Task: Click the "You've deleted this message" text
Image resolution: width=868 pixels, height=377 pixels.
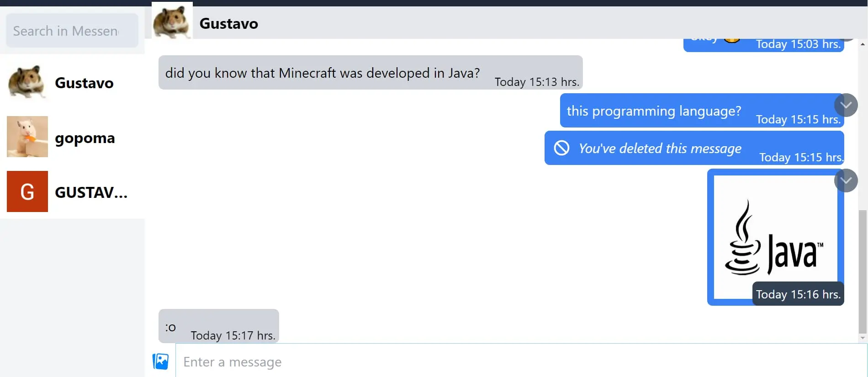Action: coord(660,149)
